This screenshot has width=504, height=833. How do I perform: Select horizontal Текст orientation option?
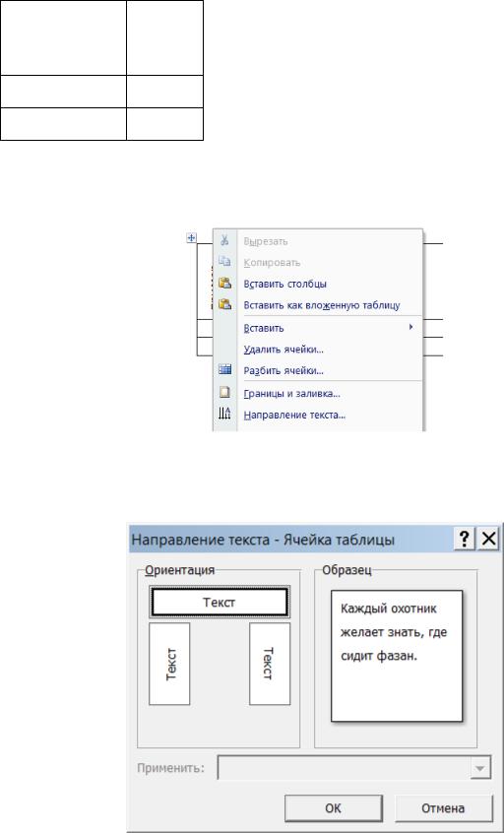tap(220, 603)
